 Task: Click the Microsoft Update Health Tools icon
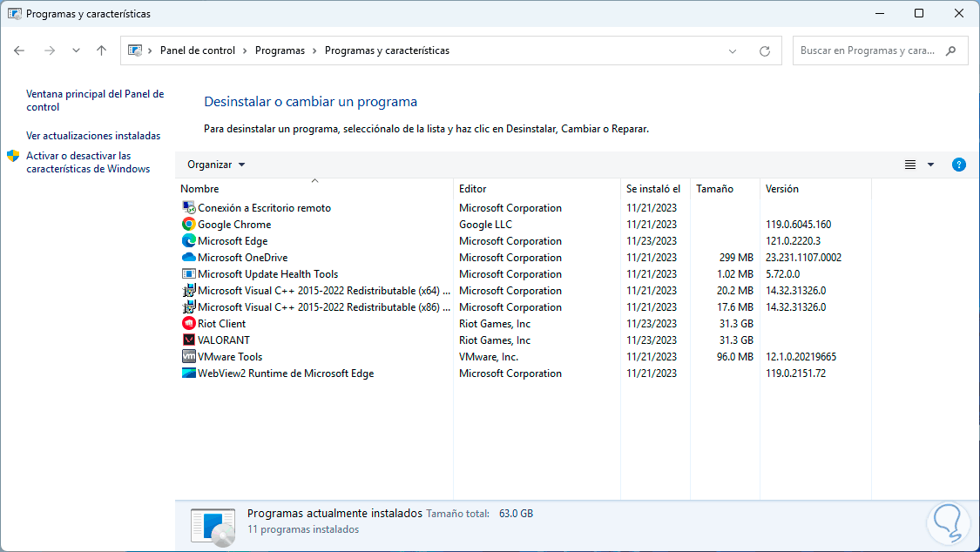click(189, 274)
